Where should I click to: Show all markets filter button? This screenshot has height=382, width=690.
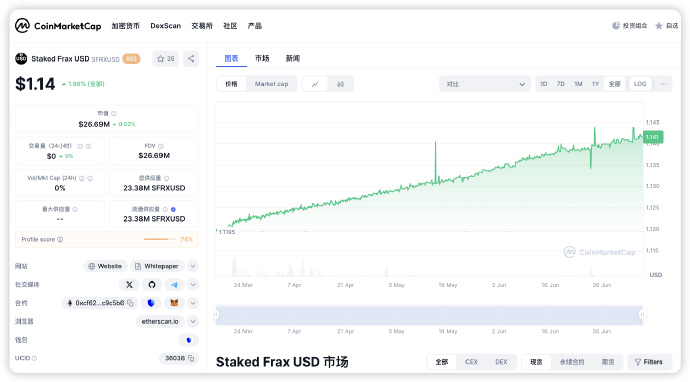point(442,362)
